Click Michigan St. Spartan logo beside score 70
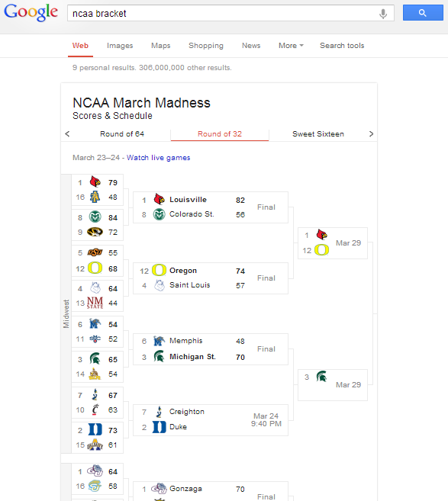This screenshot has height=501, width=448. coord(159,356)
